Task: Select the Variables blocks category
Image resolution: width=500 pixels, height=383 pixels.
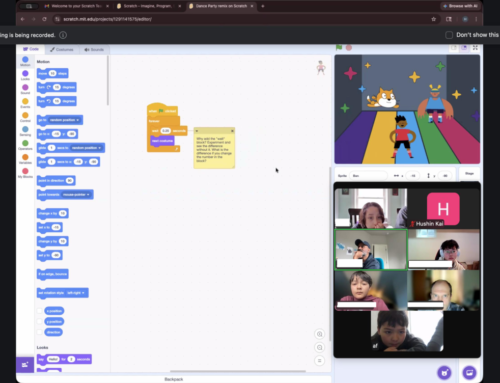Action: (x=25, y=159)
